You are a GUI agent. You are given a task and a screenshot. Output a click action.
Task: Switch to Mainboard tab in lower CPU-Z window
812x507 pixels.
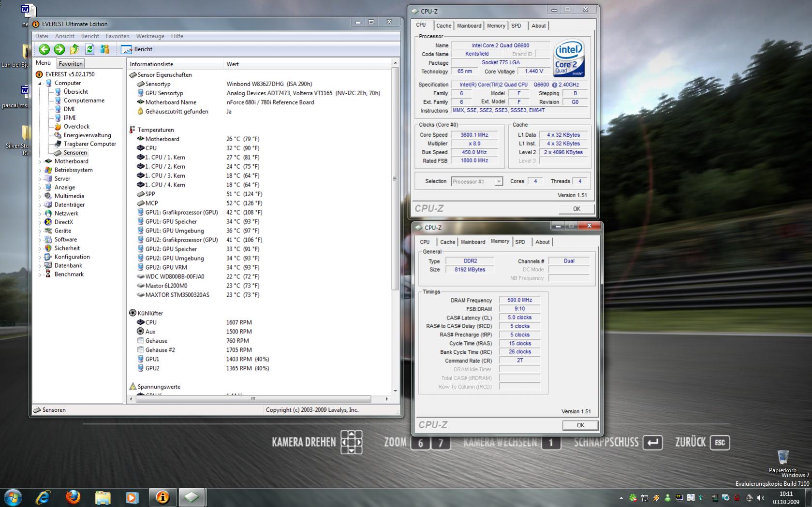click(473, 242)
